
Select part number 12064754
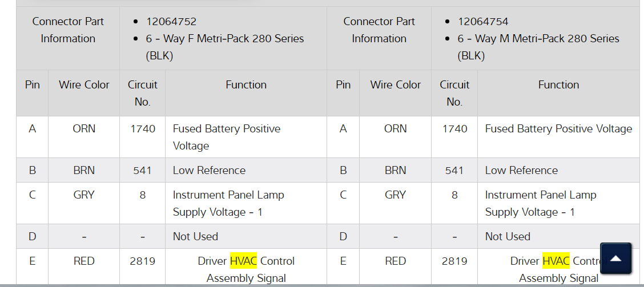tap(483, 22)
